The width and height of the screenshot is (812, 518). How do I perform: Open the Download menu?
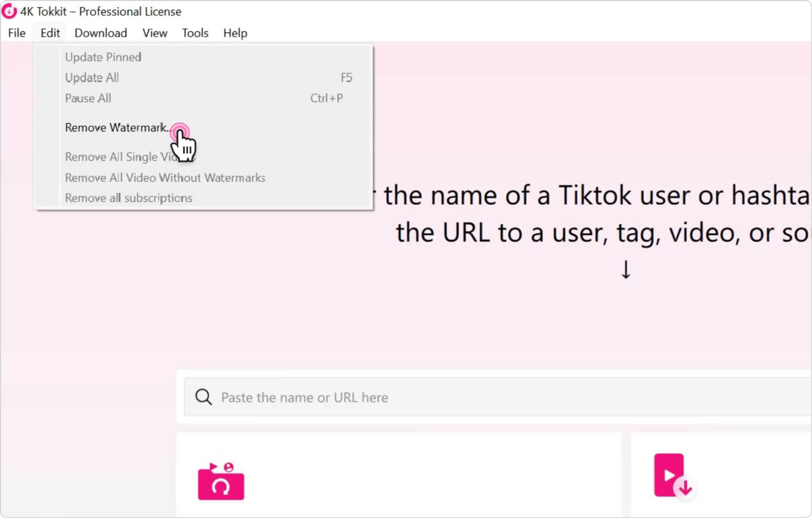(100, 33)
